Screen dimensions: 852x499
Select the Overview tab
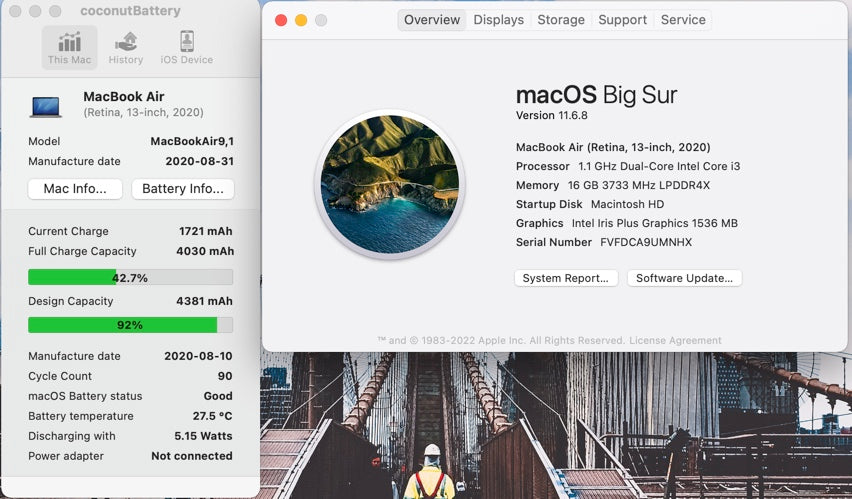432,20
